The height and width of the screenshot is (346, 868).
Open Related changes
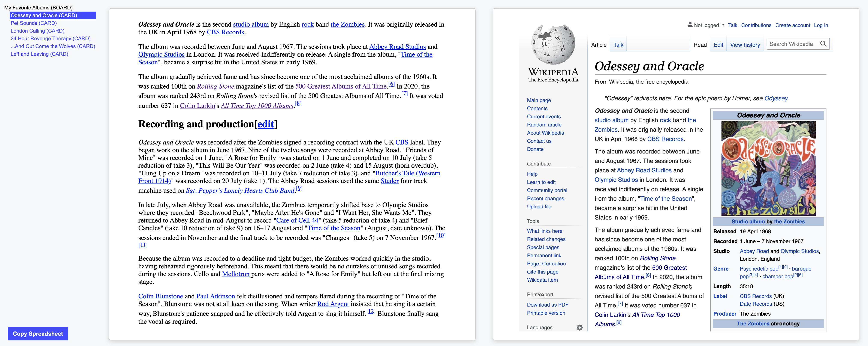click(x=546, y=239)
